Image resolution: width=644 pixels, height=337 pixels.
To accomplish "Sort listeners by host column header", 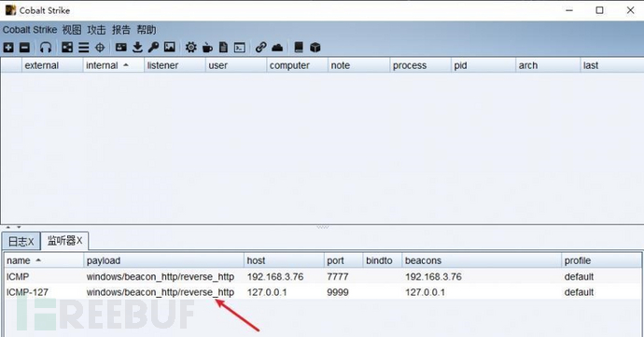I will click(x=285, y=260).
